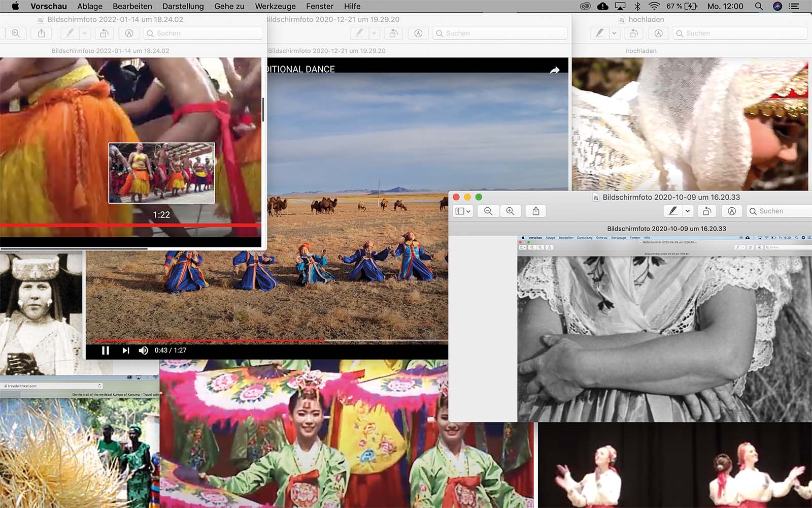The image size is (812, 508).
Task: Rotate the hochladen image
Action: [633, 34]
